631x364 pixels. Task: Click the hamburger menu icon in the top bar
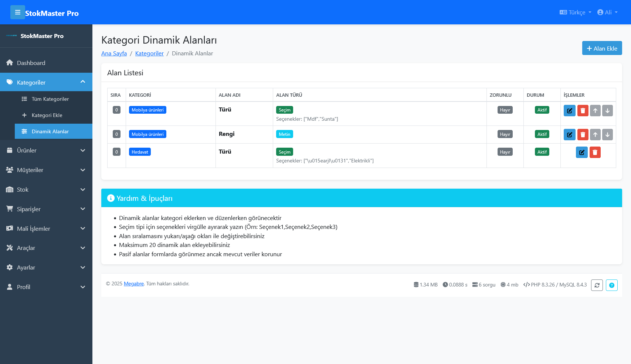18,12
